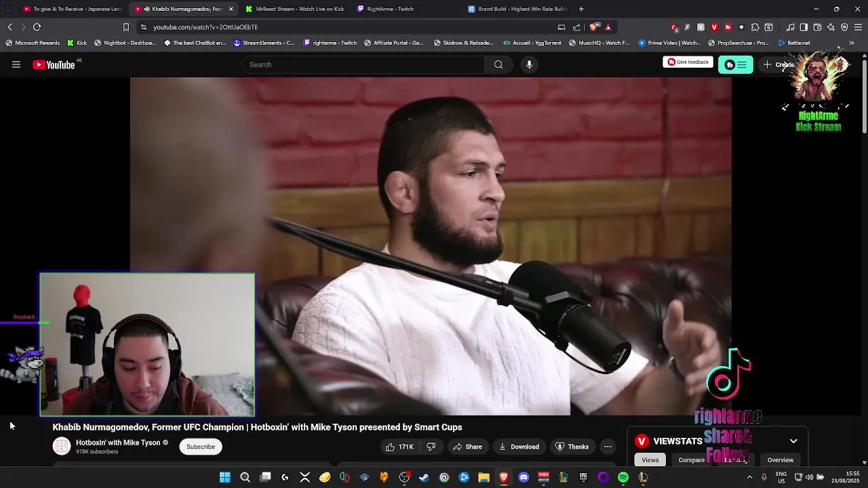
Task: Open the Brave Wallet icon
Action: pyautogui.click(x=817, y=27)
